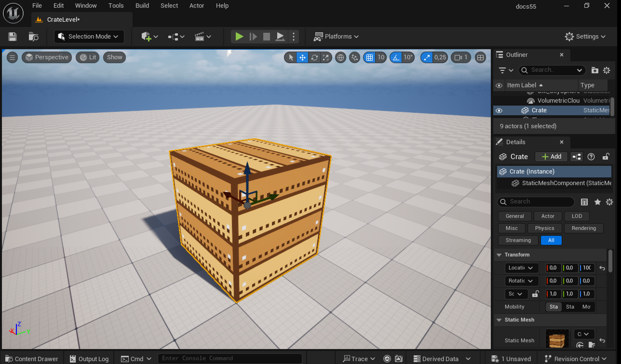Open the Location type dropdown
The width and height of the screenshot is (621, 364).
point(522,268)
